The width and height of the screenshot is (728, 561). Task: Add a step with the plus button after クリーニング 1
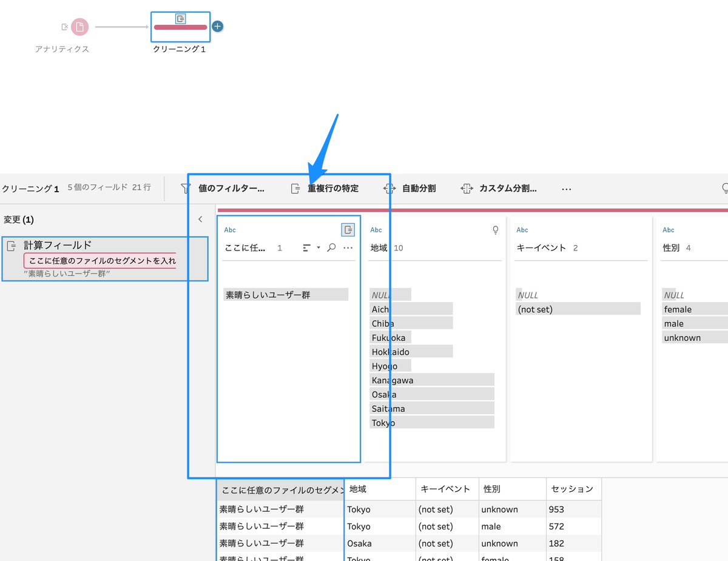point(218,27)
